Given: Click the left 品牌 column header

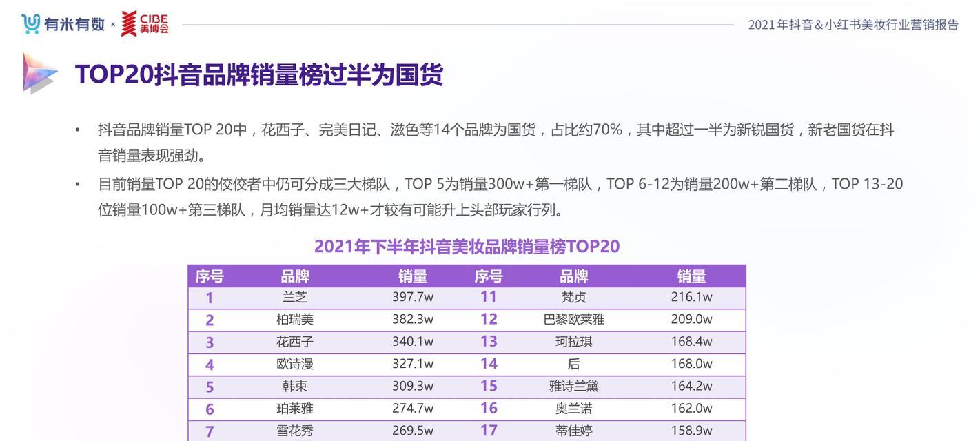Looking at the screenshot, I should coord(295,276).
